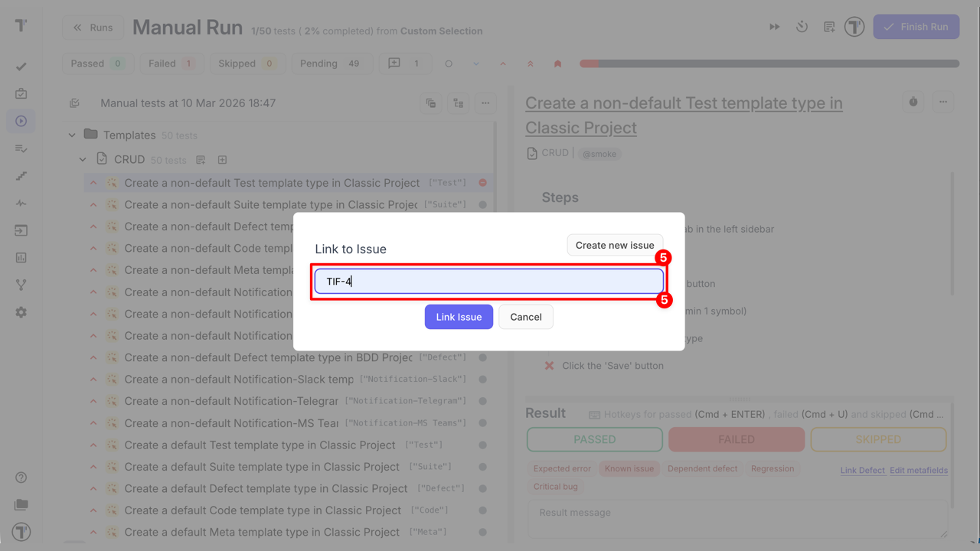Screen dimensions: 980x551
Task: Toggle the Critical bug tag
Action: coord(556,486)
